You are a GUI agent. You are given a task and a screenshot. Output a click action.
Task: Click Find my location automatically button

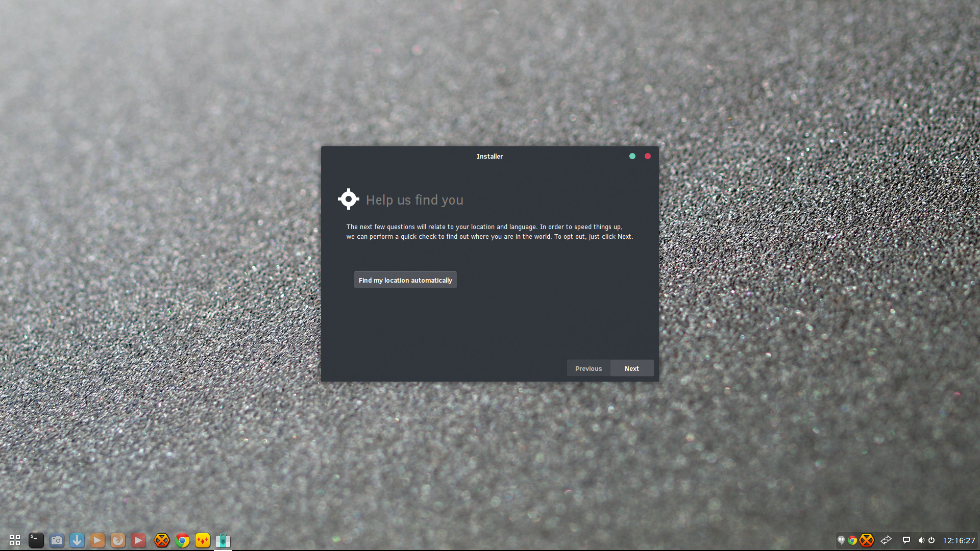(x=405, y=280)
